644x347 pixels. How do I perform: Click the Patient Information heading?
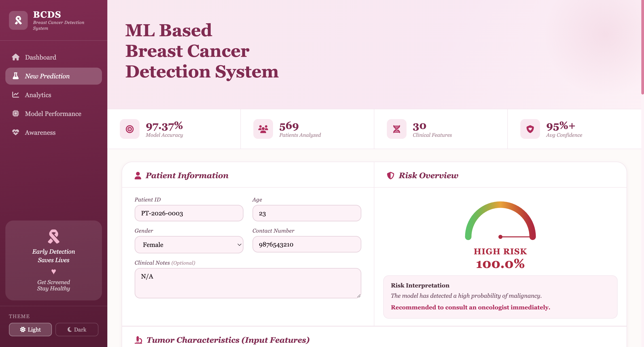[187, 175]
